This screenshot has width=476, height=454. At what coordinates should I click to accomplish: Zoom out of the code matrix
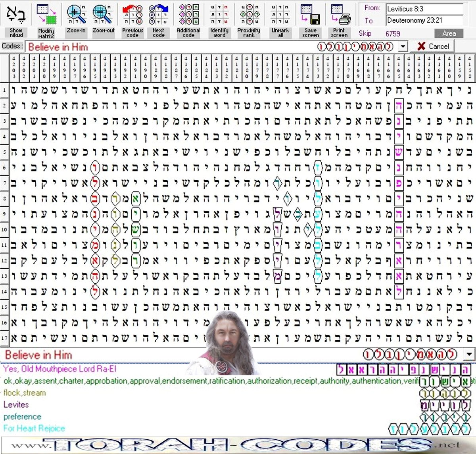point(103,18)
